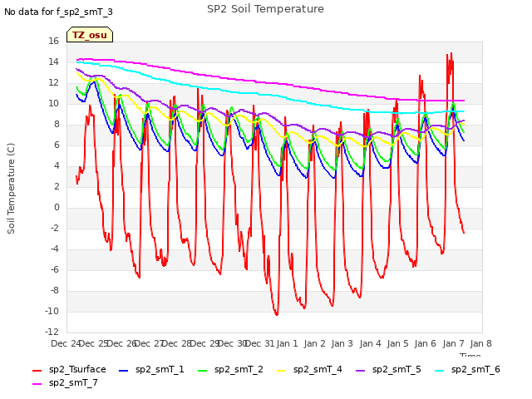Click the Jan 7 x-axis tick label
Image resolution: width=532 pixels, height=399 pixels.
[453, 343]
